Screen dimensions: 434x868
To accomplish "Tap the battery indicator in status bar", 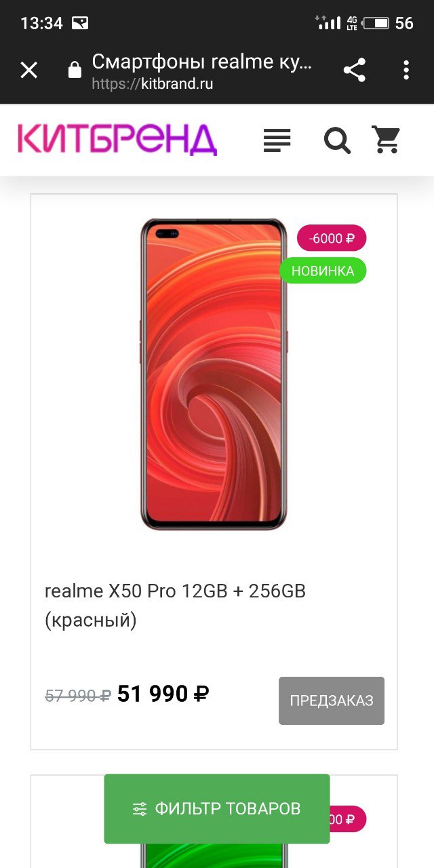I will click(x=376, y=23).
